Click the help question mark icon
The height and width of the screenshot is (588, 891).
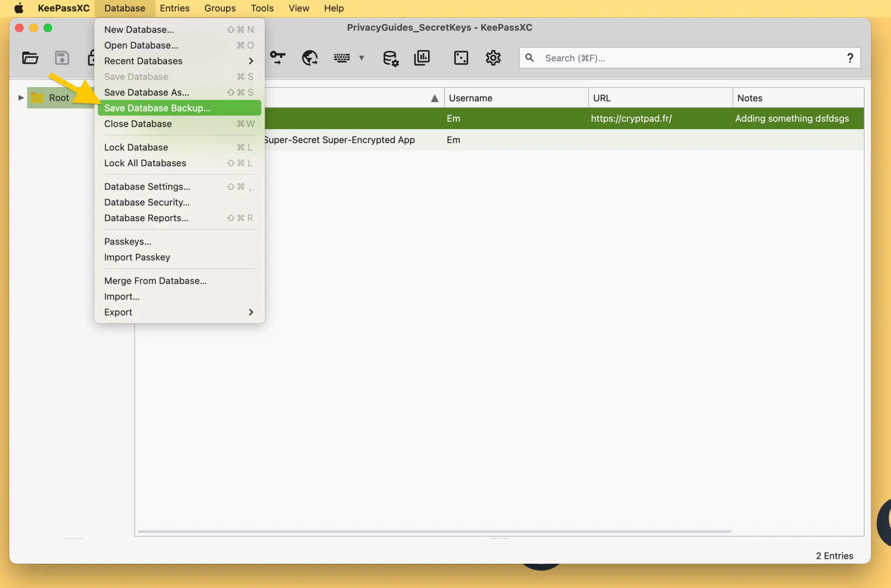[x=850, y=57]
